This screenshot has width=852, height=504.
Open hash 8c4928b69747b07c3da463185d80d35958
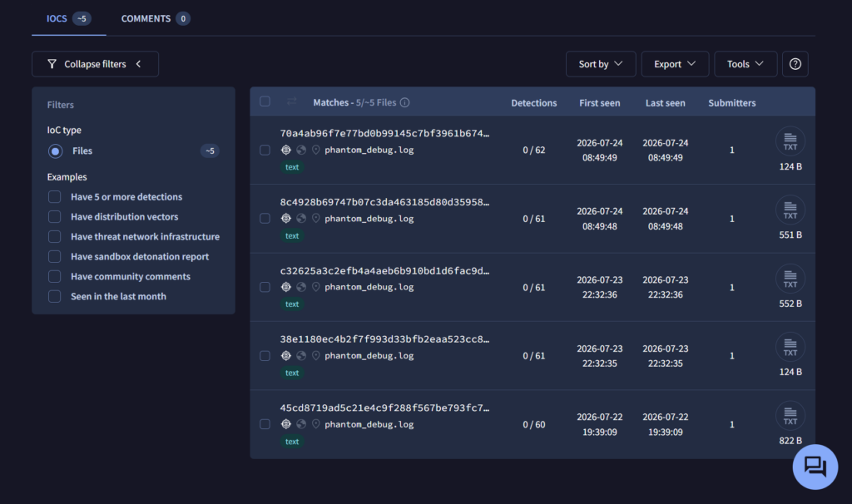click(x=384, y=202)
